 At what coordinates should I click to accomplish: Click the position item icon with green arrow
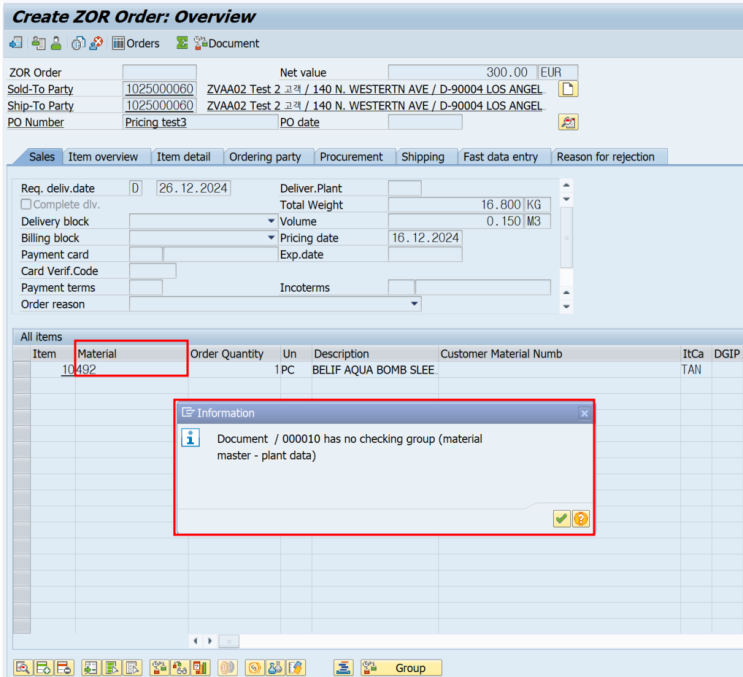tap(91, 668)
